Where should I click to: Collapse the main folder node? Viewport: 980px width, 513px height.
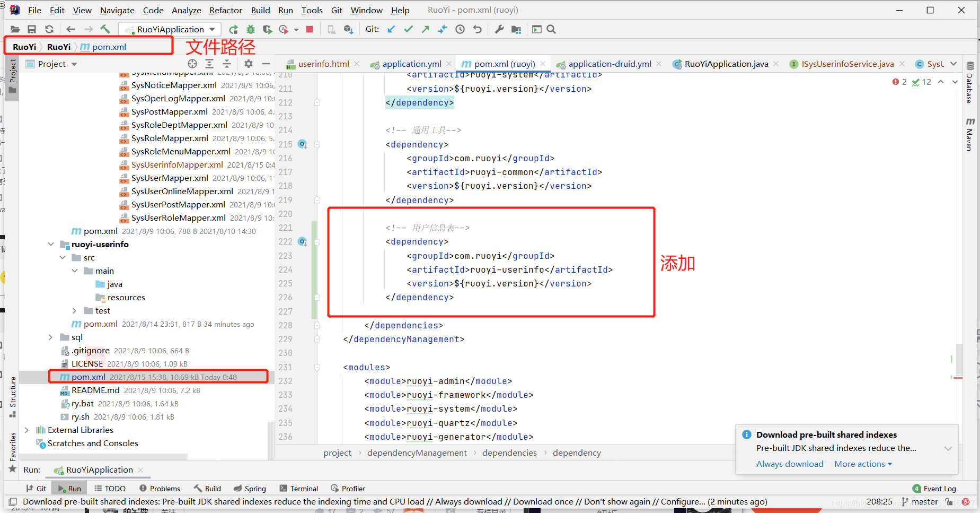(x=75, y=271)
